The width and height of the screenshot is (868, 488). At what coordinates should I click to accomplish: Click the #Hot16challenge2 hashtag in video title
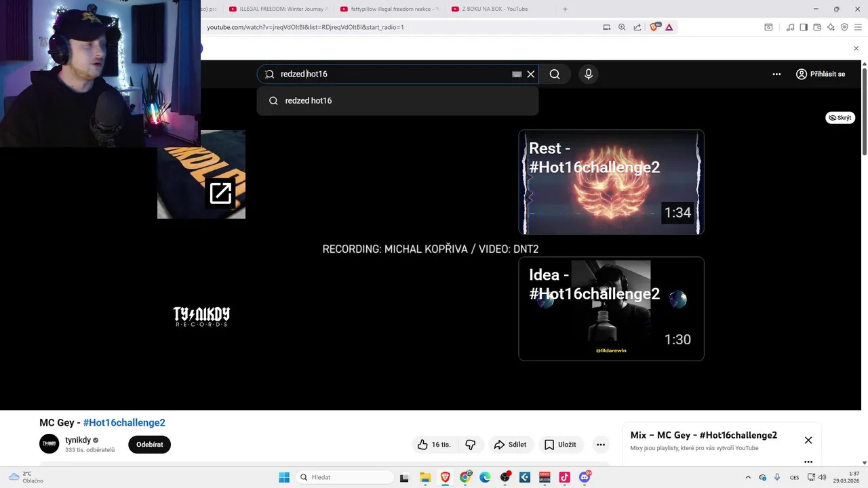tap(124, 422)
